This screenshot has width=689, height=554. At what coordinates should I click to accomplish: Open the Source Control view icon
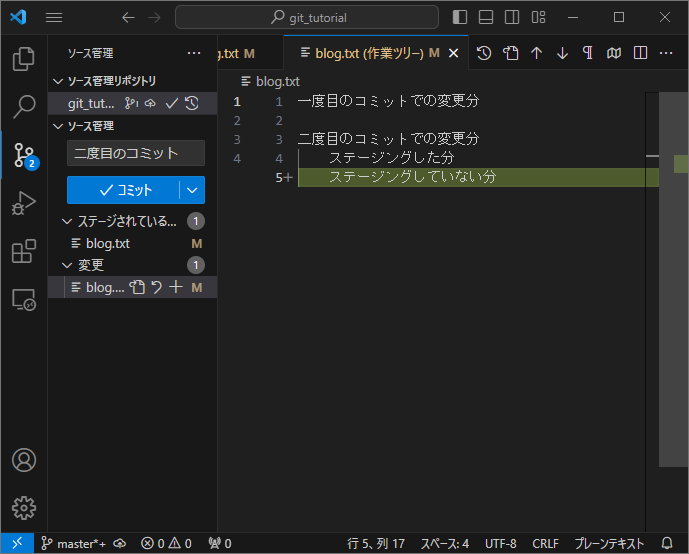(24, 155)
